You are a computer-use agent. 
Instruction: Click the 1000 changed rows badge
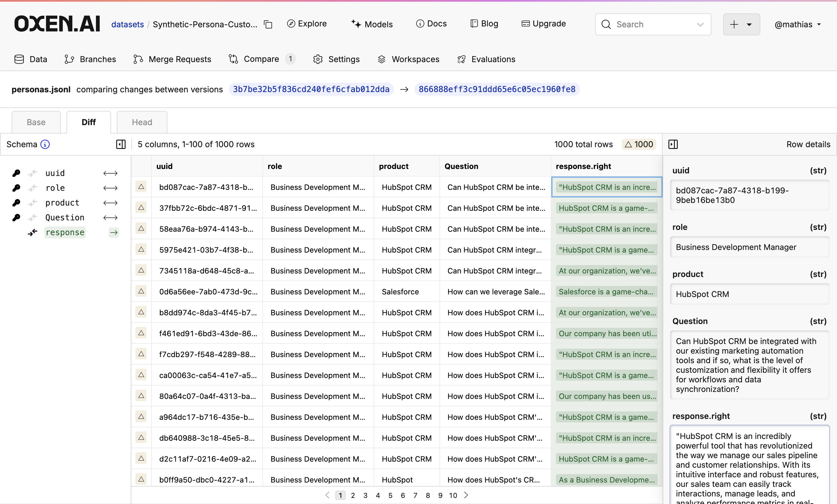coord(639,145)
